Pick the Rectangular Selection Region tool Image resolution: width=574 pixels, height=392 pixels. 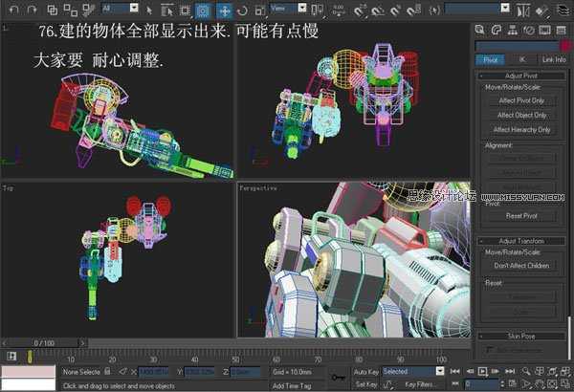tap(185, 11)
